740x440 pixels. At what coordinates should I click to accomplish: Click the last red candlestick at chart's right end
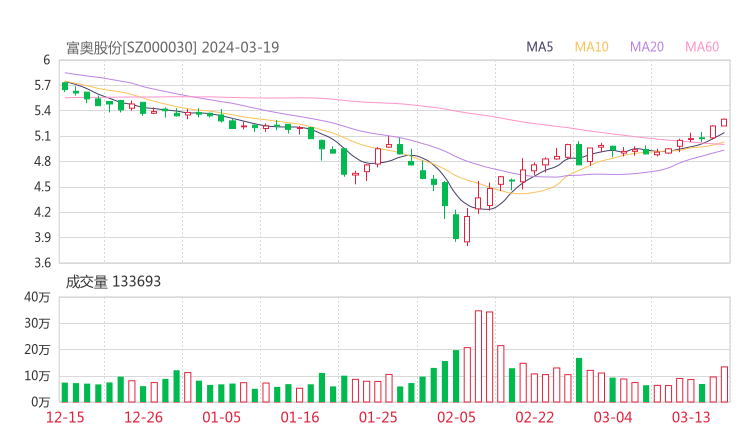(724, 123)
